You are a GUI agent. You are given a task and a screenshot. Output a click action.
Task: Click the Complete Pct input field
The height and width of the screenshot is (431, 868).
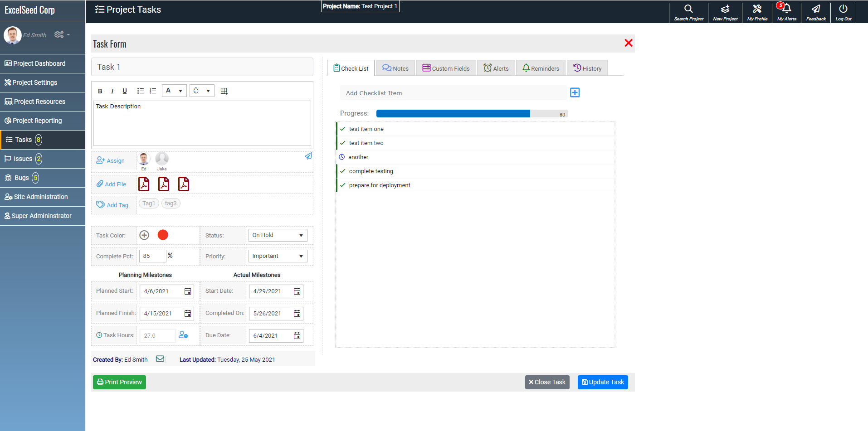tap(152, 256)
